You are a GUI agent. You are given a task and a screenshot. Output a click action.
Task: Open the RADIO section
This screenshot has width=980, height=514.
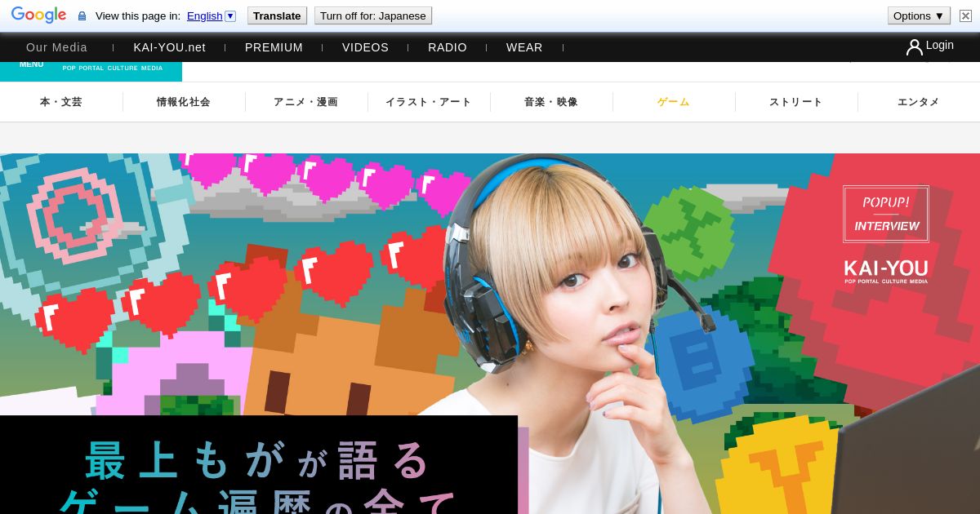coord(448,47)
